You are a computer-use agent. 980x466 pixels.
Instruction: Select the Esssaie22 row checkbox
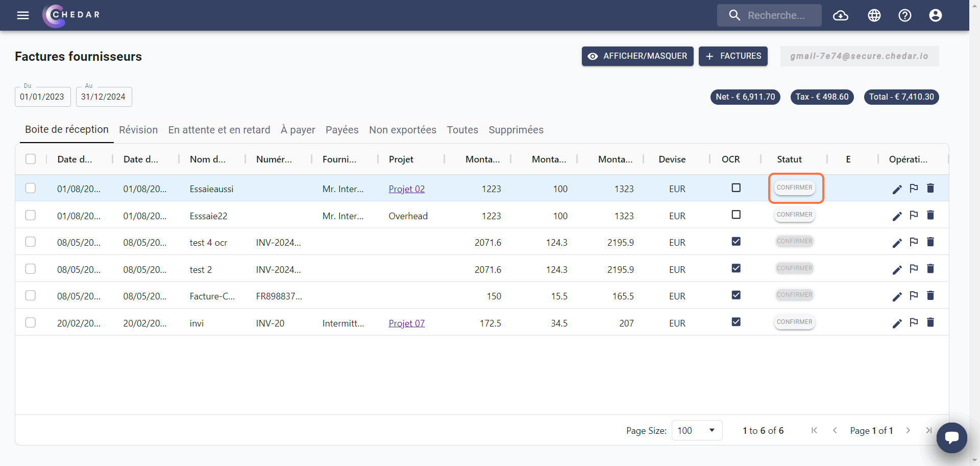point(31,215)
